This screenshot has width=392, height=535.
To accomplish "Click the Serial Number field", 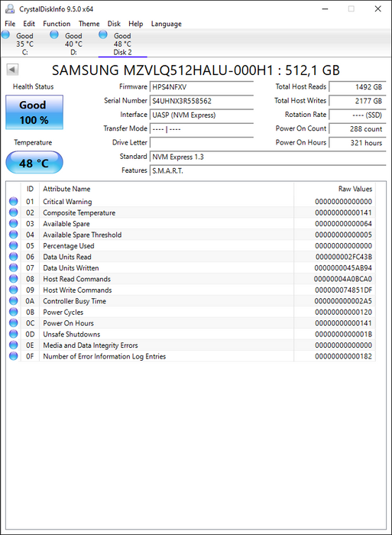I will tap(202, 101).
